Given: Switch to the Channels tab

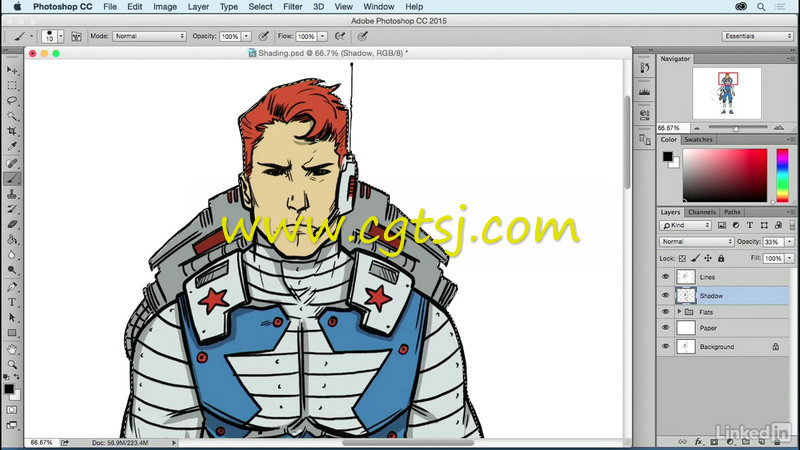Looking at the screenshot, I should (x=702, y=212).
